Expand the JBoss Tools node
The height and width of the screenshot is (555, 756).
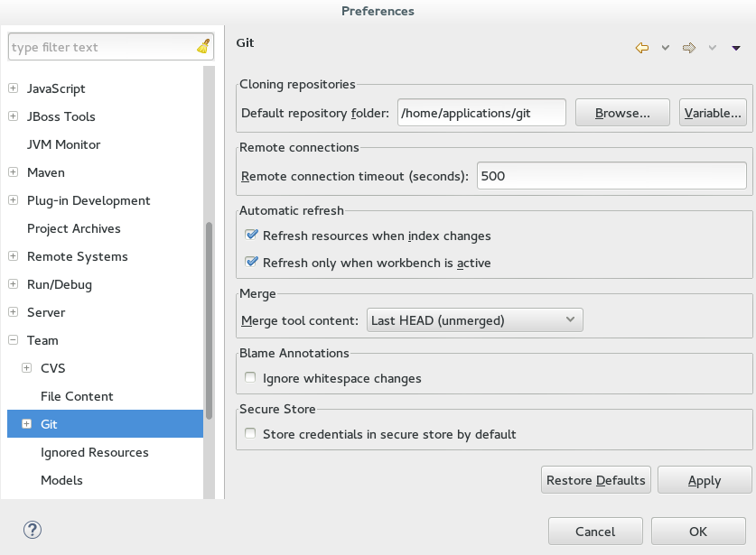point(14,116)
